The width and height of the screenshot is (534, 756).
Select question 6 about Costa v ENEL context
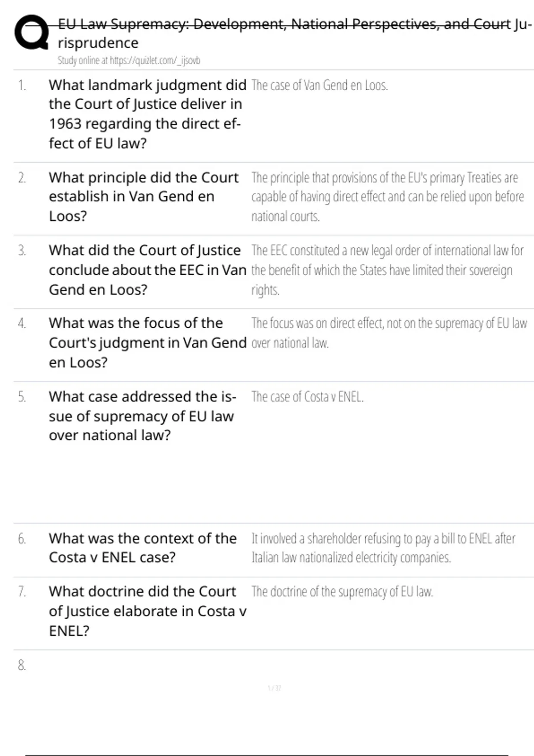(142, 547)
